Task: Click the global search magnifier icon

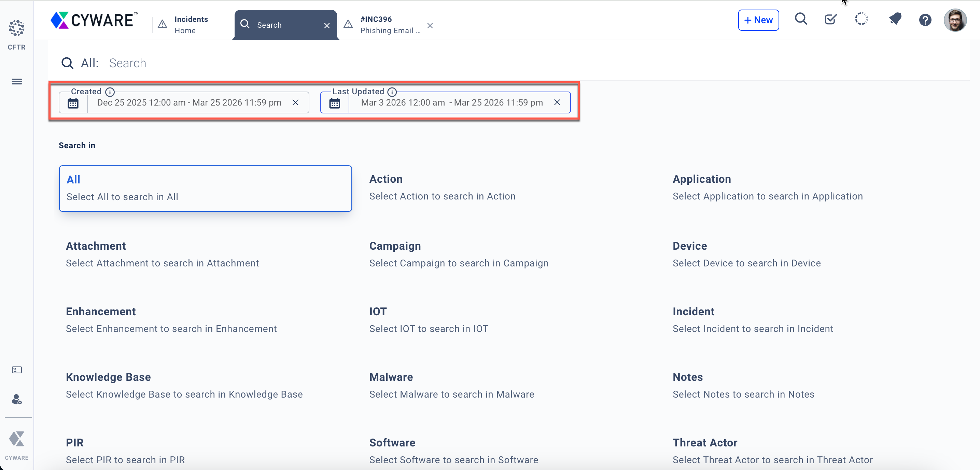Action: pyautogui.click(x=801, y=19)
